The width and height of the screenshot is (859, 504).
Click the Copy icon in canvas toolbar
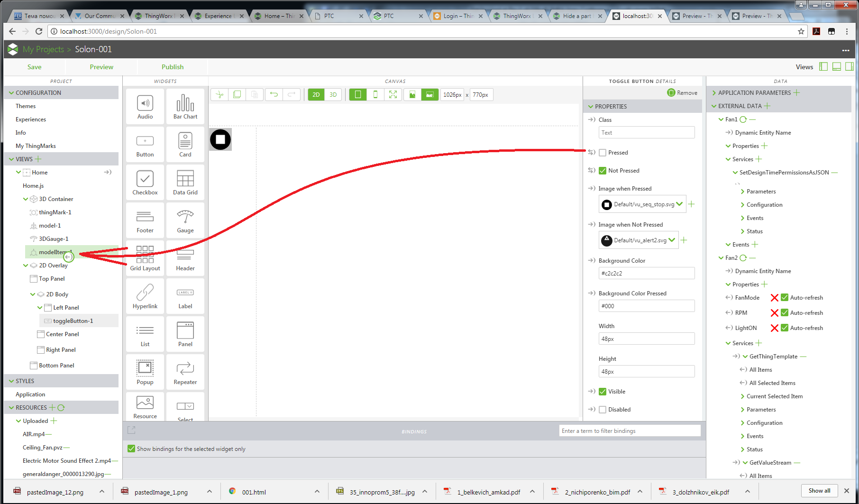(237, 95)
